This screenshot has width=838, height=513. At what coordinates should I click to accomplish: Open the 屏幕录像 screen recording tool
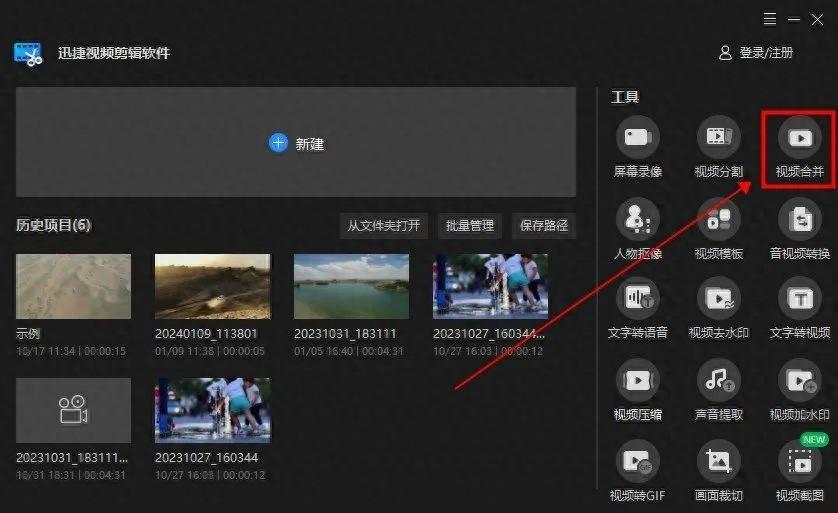637,137
